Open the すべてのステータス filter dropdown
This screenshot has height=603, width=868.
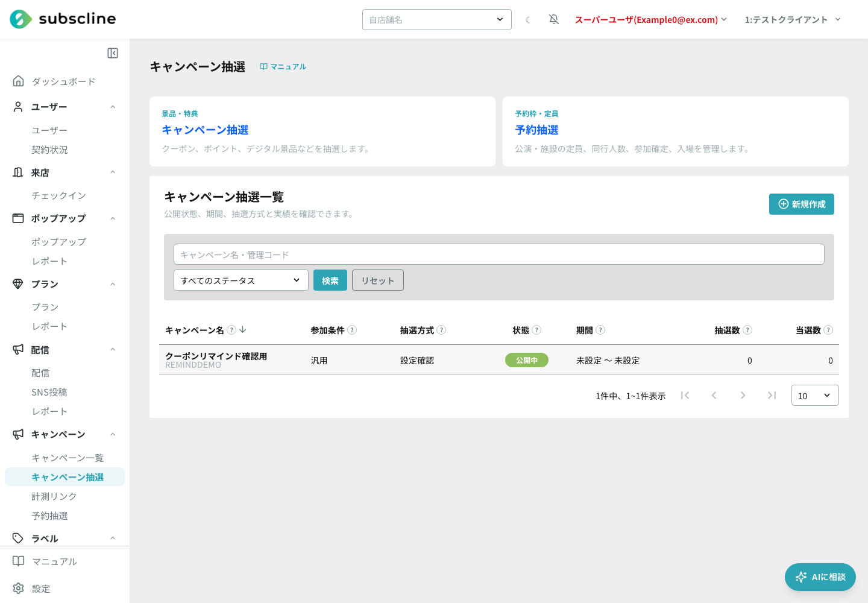pyautogui.click(x=241, y=280)
